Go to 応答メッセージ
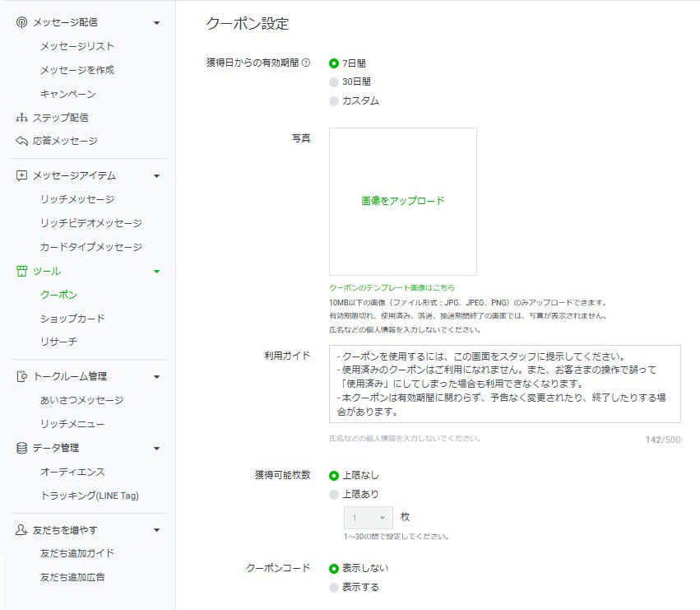The height and width of the screenshot is (610, 700). (65, 141)
